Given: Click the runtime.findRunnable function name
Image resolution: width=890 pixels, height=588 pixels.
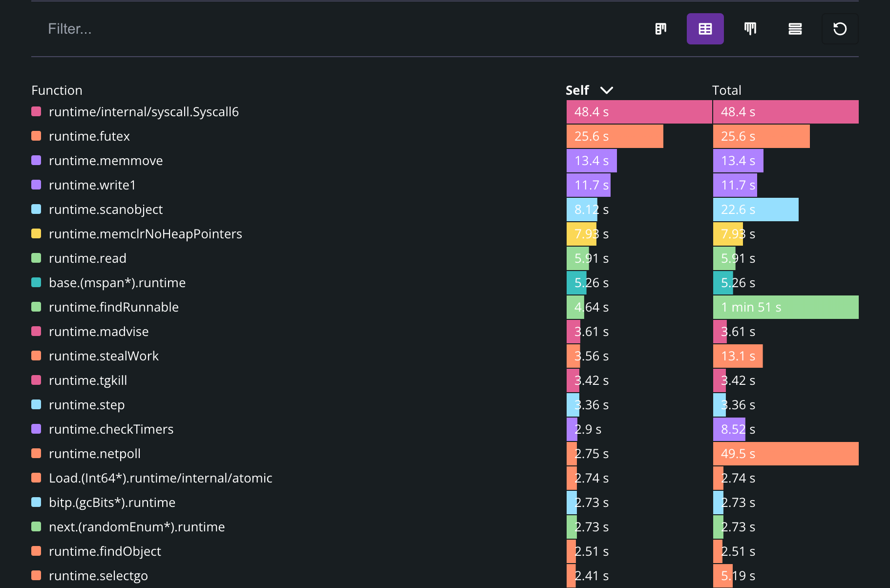Looking at the screenshot, I should (x=113, y=307).
